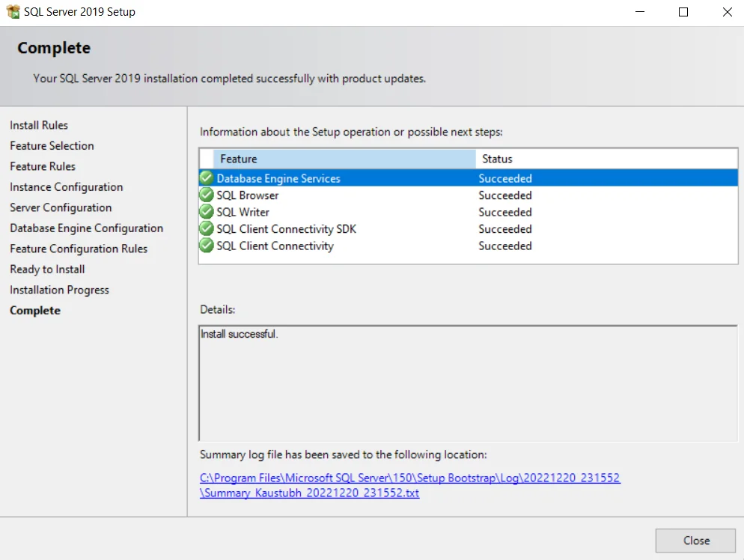Viewport: 744px width, 560px height.
Task: Select Installation Progress in the sidebar
Action: pyautogui.click(x=59, y=290)
